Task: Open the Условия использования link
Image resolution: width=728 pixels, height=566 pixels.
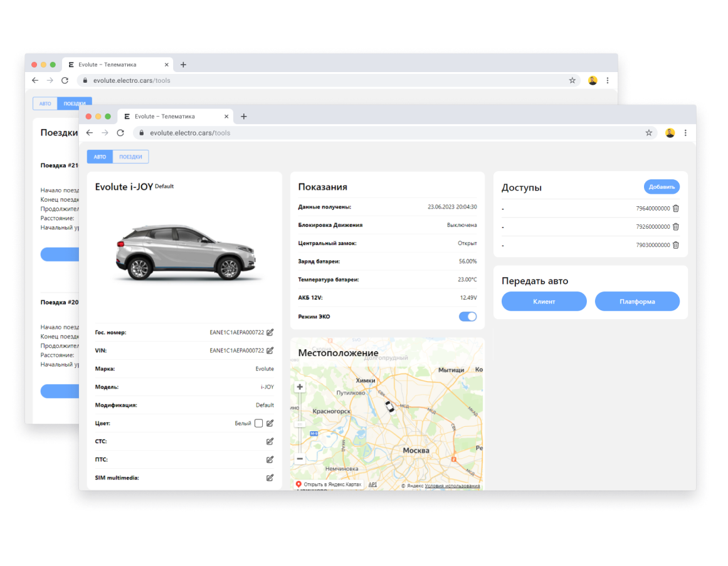Action: pos(452,486)
